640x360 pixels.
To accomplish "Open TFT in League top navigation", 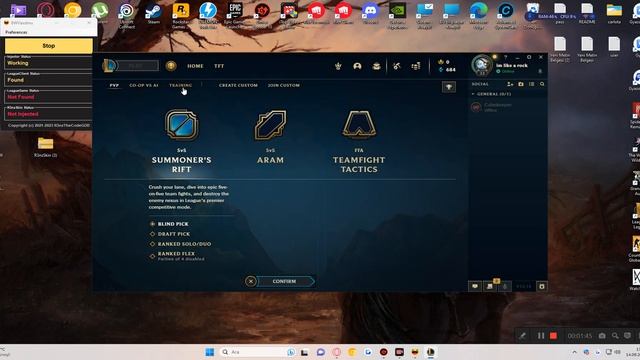I will coord(219,66).
